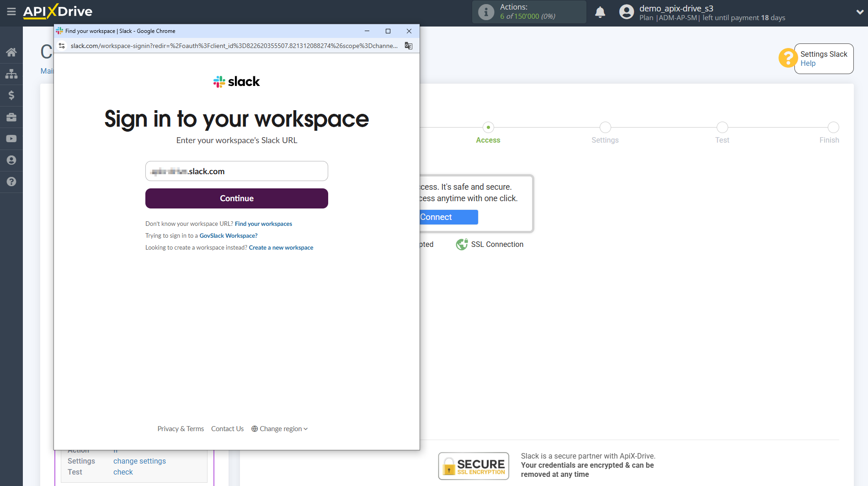
Task: Click the Slack logo in popup
Action: coord(237,82)
